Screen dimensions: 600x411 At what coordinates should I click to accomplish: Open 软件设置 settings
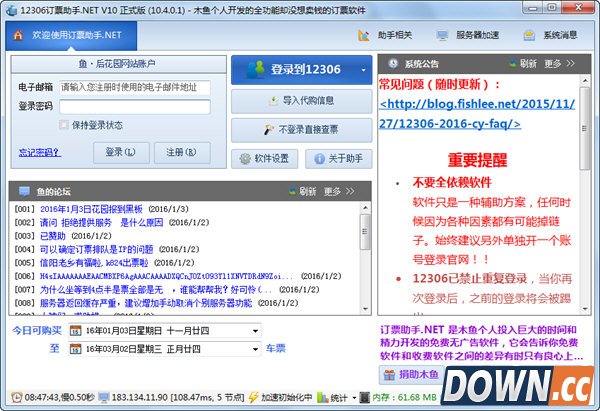click(264, 158)
